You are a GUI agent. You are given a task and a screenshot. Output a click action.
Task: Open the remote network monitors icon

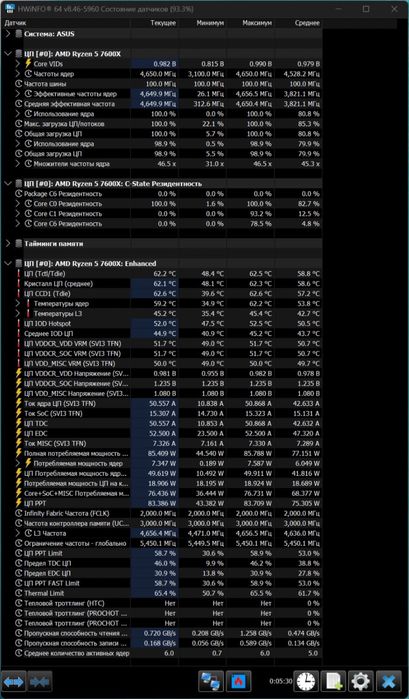coord(211,682)
